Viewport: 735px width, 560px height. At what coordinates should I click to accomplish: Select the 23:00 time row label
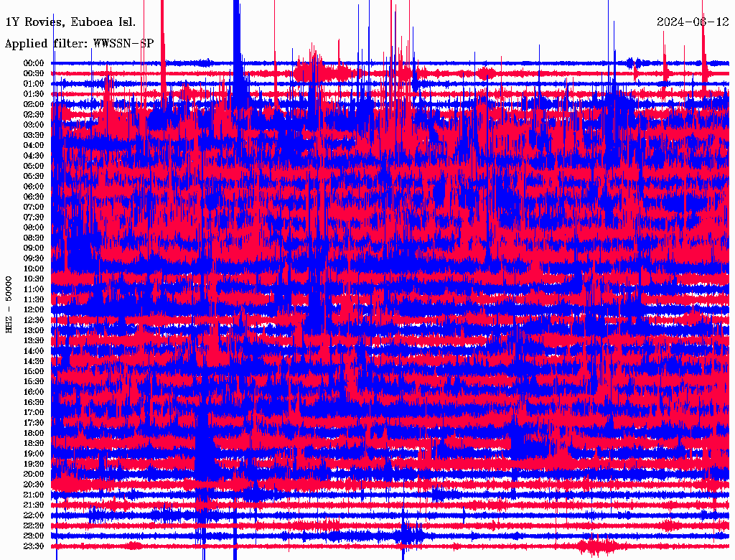(34, 536)
